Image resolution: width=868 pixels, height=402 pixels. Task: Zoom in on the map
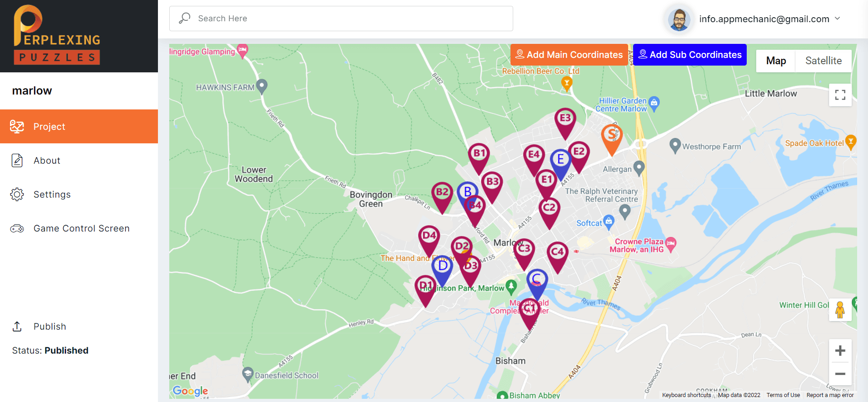840,350
